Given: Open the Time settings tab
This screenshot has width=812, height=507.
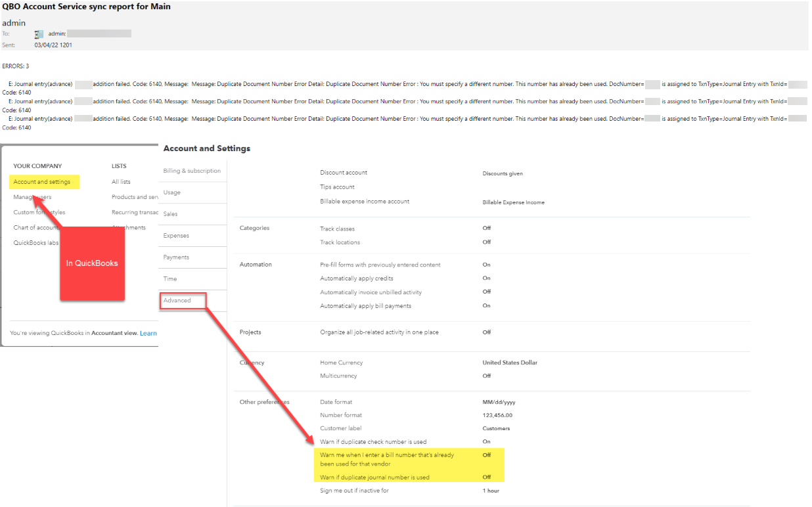Looking at the screenshot, I should click(x=169, y=279).
